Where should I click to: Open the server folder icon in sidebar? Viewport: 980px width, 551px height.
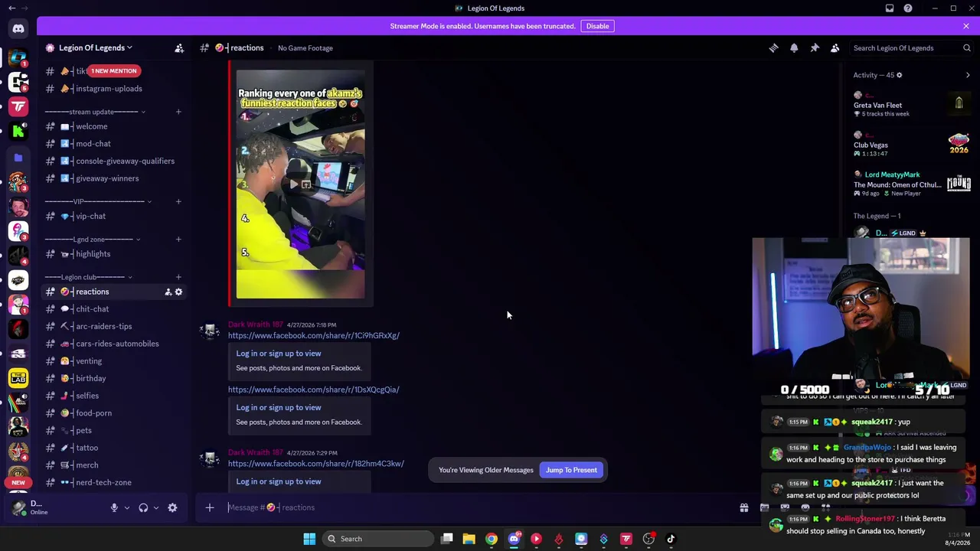pos(18,158)
